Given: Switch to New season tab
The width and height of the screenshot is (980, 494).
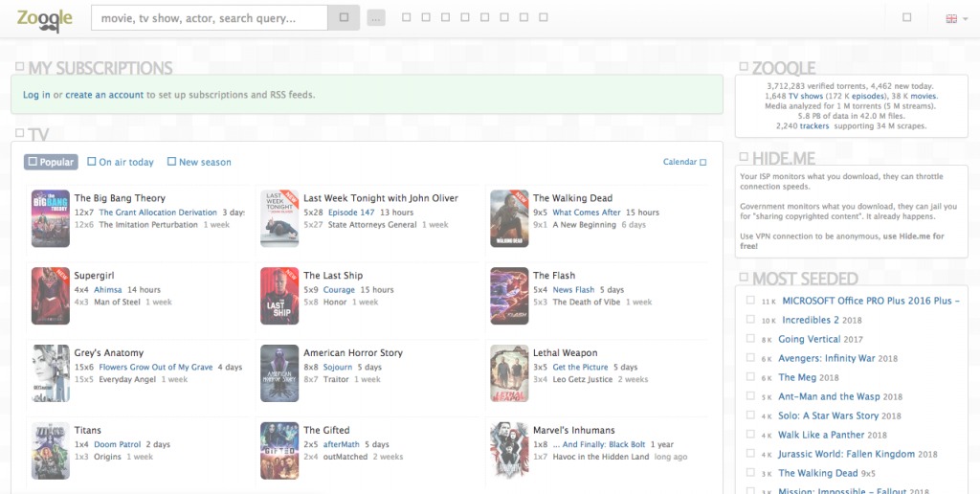Looking at the screenshot, I should [199, 162].
